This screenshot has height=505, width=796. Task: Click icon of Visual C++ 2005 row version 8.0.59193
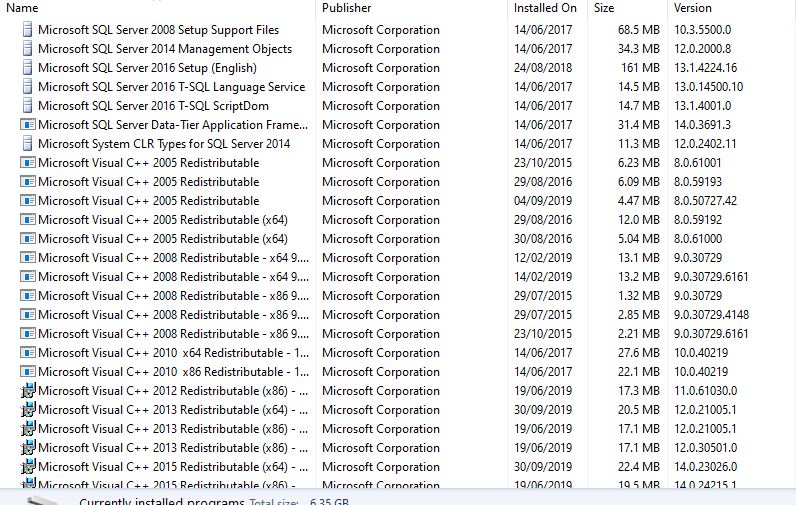[x=28, y=182]
